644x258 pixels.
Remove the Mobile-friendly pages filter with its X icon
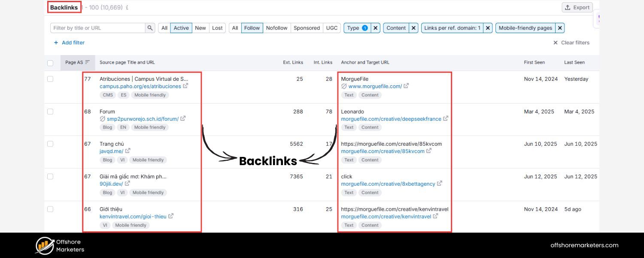(560, 28)
